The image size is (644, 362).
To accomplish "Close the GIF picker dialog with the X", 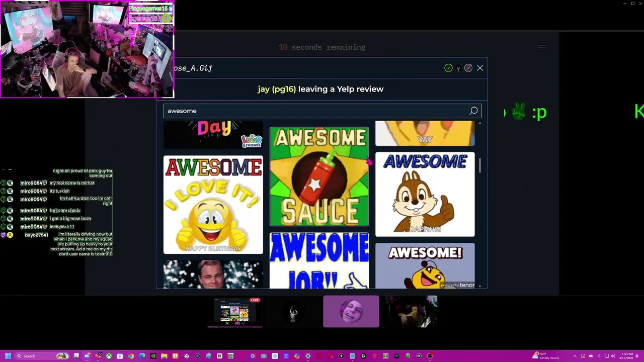I will pos(480,68).
